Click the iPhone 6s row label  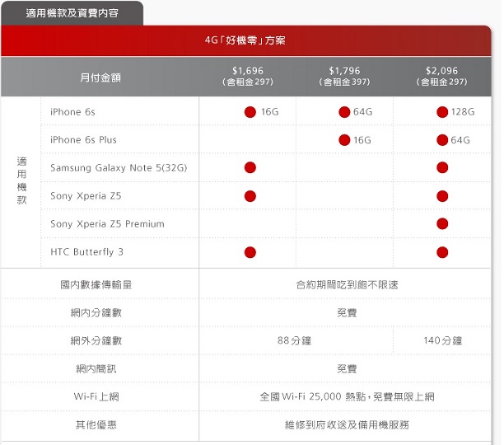(72, 112)
